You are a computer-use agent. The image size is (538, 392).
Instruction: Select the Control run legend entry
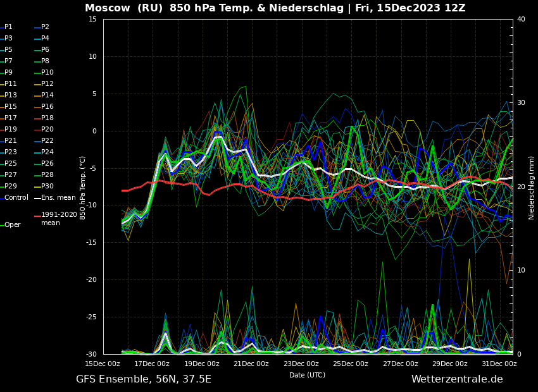point(16,198)
